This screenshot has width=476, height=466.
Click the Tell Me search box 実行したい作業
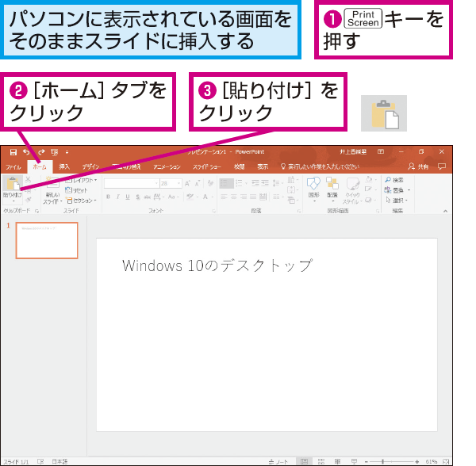click(321, 166)
